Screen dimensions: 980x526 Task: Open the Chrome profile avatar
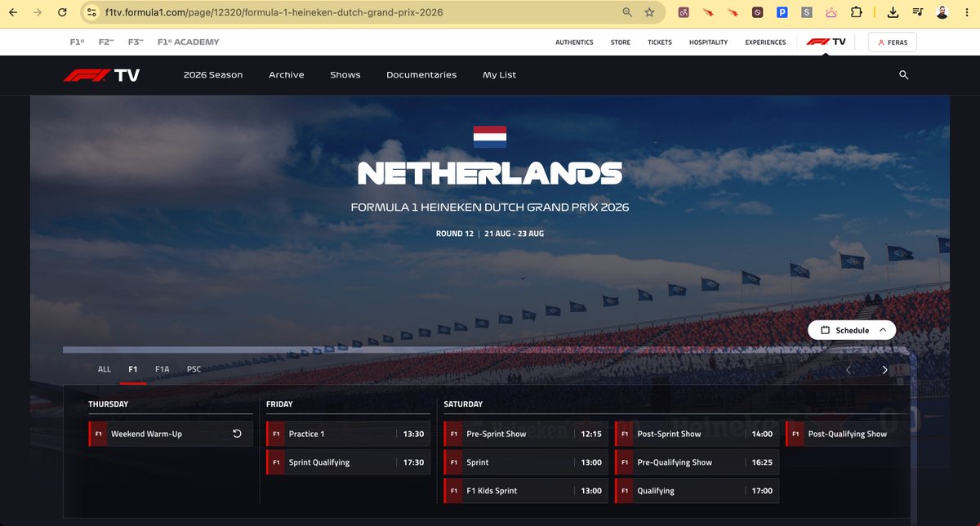click(x=942, y=12)
